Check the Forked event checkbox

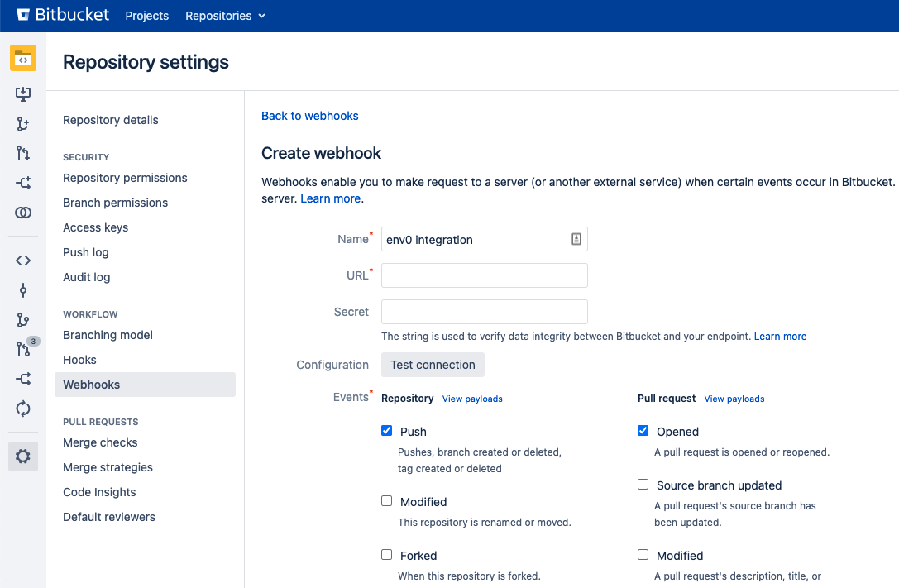387,555
